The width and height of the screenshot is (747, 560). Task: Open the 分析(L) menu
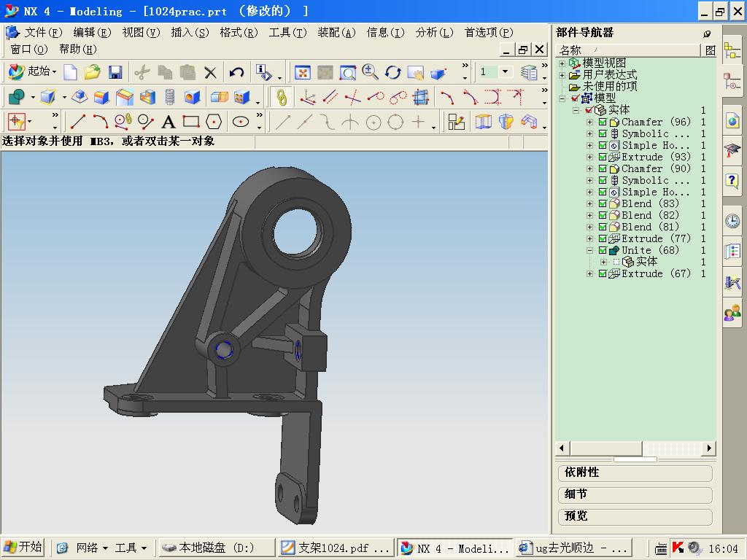point(434,32)
